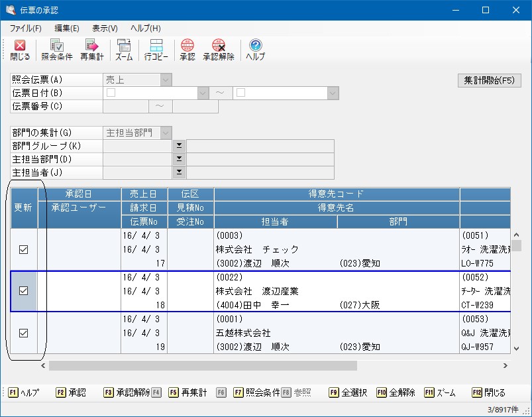Click the horizontal scrollbar left arrow
The width and height of the screenshot is (532, 417).
(x=43, y=365)
